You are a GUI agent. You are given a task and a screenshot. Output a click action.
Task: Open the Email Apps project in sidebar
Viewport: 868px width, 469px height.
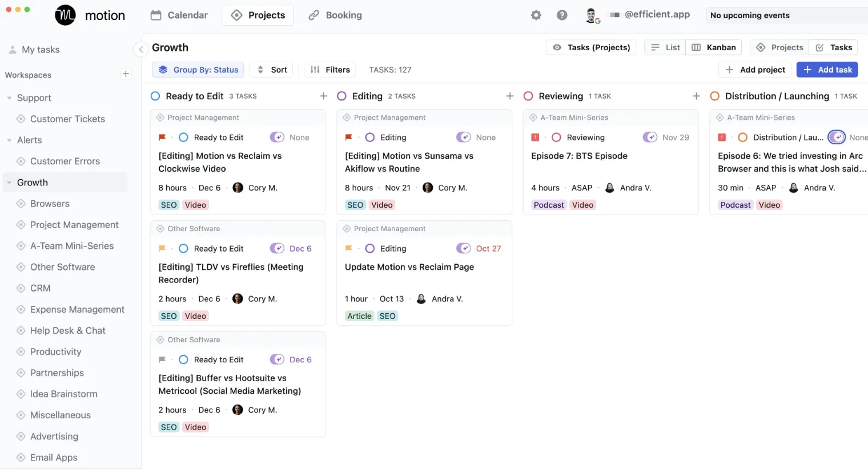click(54, 458)
